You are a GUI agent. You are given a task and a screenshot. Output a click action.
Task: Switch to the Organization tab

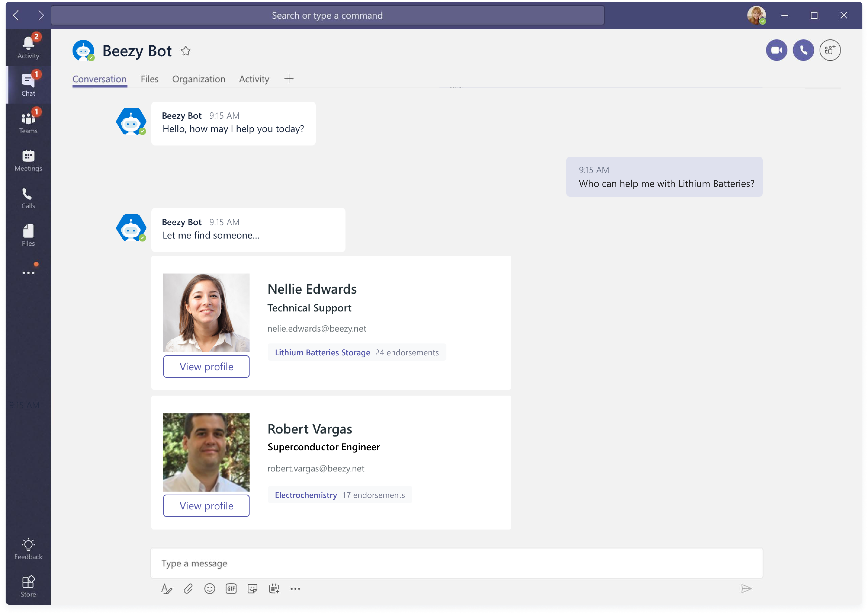tap(198, 79)
